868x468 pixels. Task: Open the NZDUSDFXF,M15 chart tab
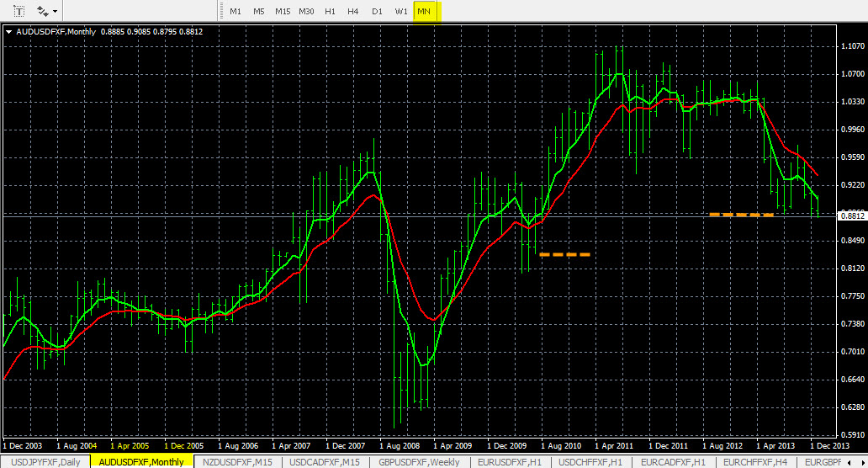(x=237, y=462)
